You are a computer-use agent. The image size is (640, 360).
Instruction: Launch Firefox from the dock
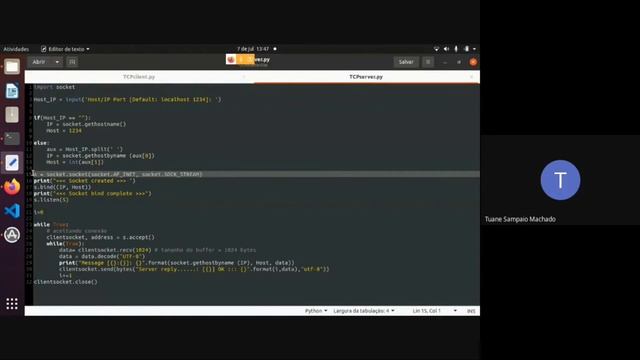click(12, 187)
